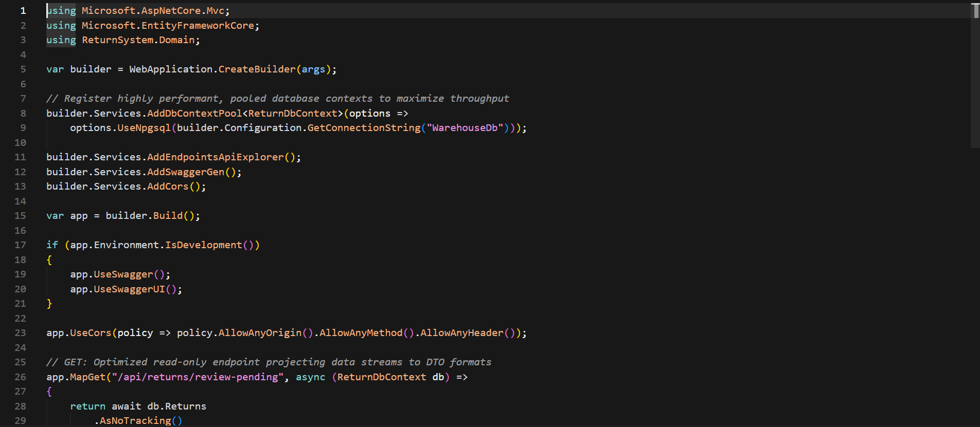Click line number 26 in the gutter
The height and width of the screenshot is (427, 980).
(21, 377)
